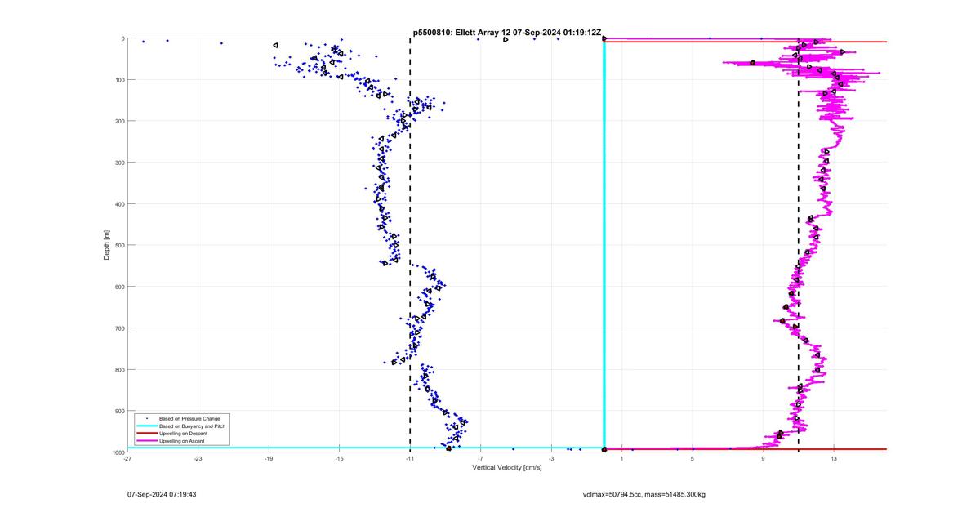Click the '-27' velocity tick label

pos(127,459)
